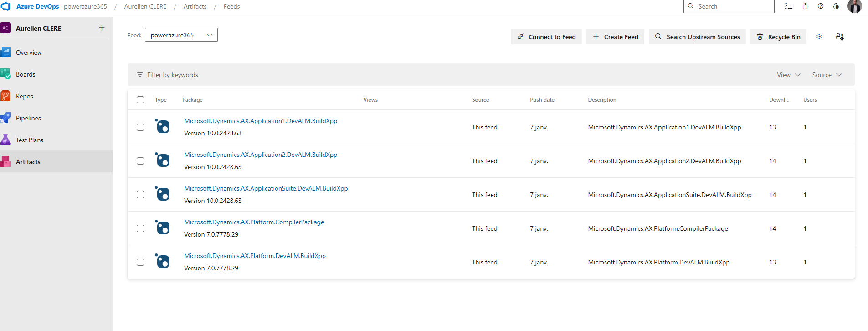Click the AC project avatar icon
Screen dimensions: 868x331
5,28
